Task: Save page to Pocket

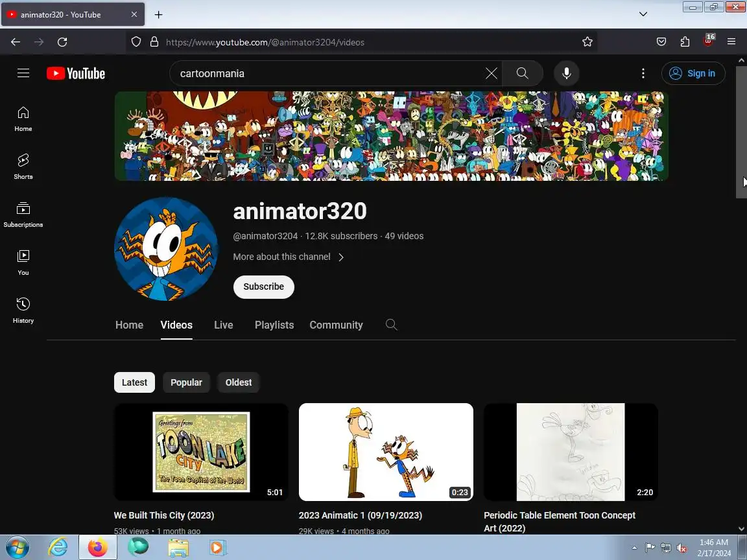Action: pyautogui.click(x=661, y=42)
